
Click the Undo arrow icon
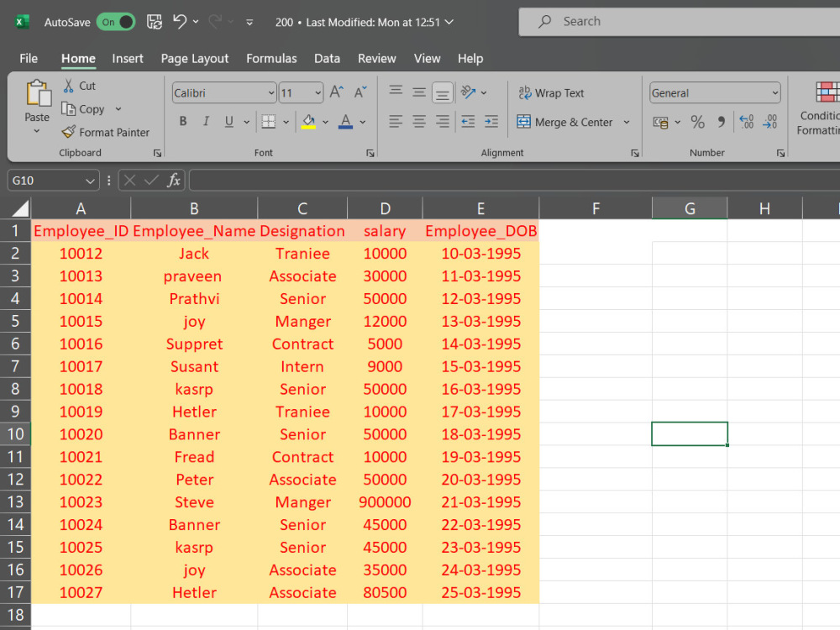pyautogui.click(x=180, y=22)
